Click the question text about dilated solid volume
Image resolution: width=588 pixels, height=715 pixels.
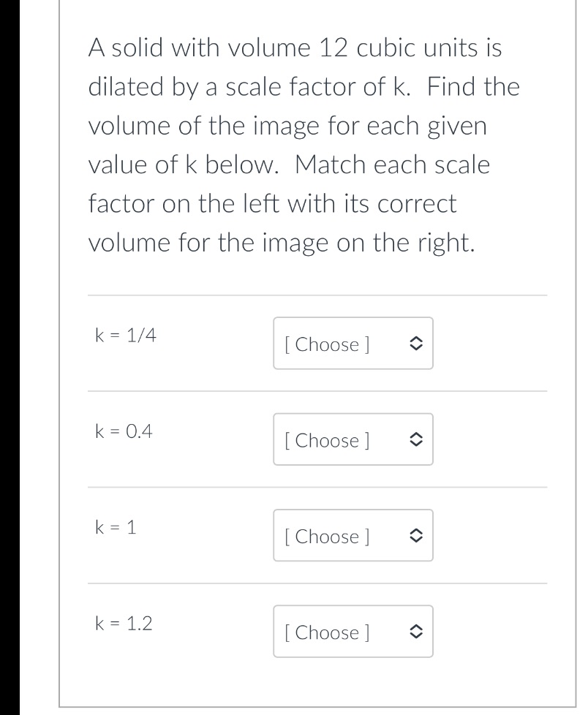pos(304,145)
